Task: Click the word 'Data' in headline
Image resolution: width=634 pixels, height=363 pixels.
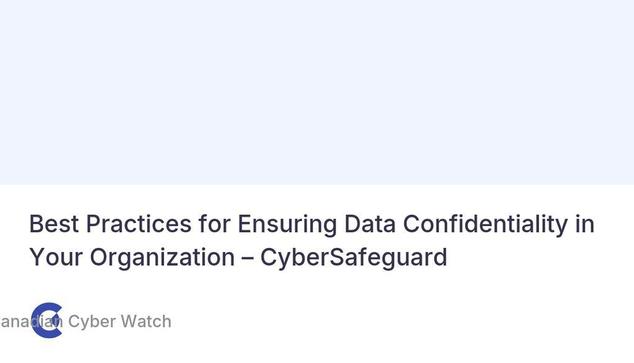Action: (x=370, y=224)
